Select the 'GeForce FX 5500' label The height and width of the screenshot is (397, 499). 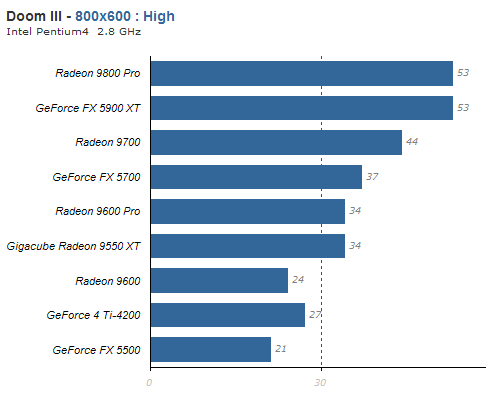96,350
